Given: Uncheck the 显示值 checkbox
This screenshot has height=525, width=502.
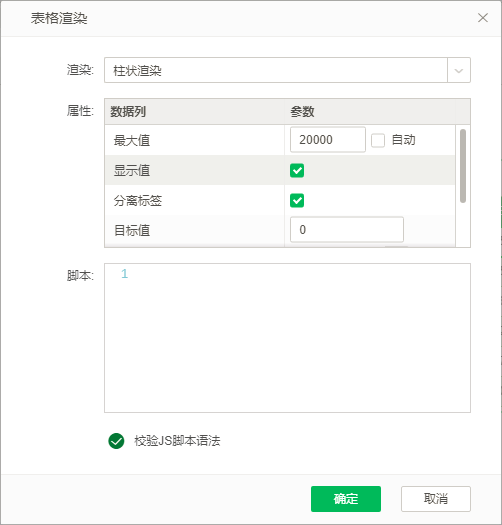Looking at the screenshot, I should pos(297,170).
